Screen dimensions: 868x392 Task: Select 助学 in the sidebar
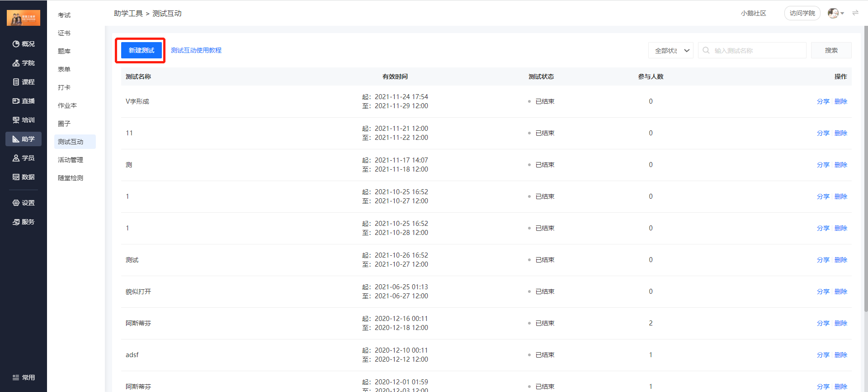(24, 139)
